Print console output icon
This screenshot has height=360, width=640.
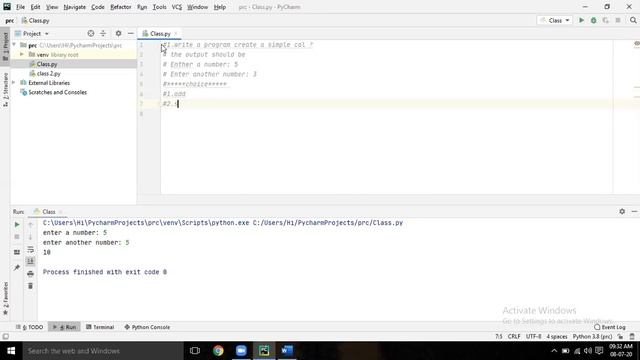tap(31, 274)
